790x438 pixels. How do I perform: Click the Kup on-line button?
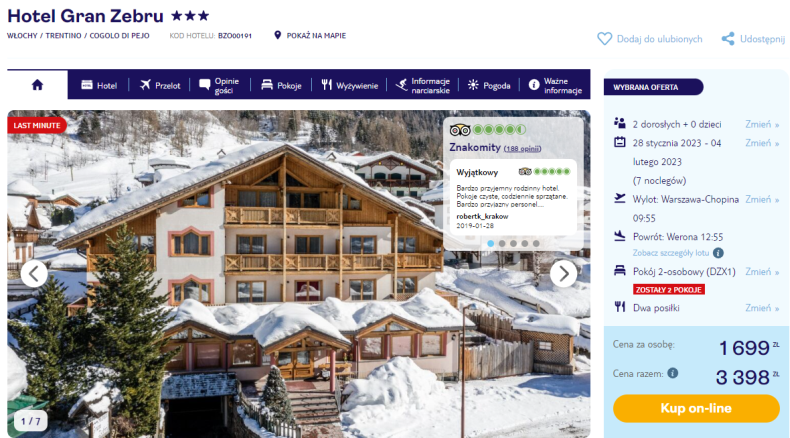click(x=696, y=408)
